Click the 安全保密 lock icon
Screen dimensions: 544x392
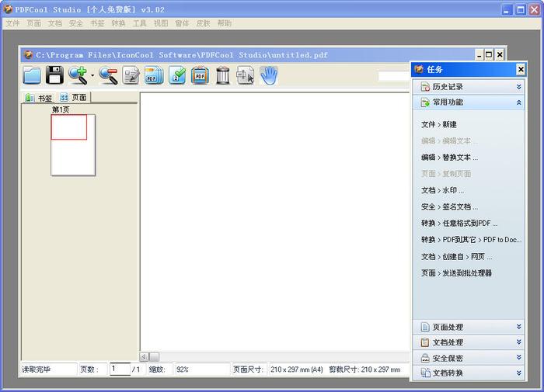[x=425, y=358]
